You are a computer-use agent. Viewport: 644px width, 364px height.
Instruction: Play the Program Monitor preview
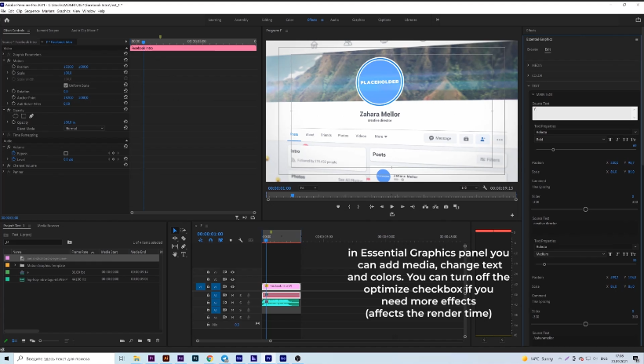[x=392, y=206]
